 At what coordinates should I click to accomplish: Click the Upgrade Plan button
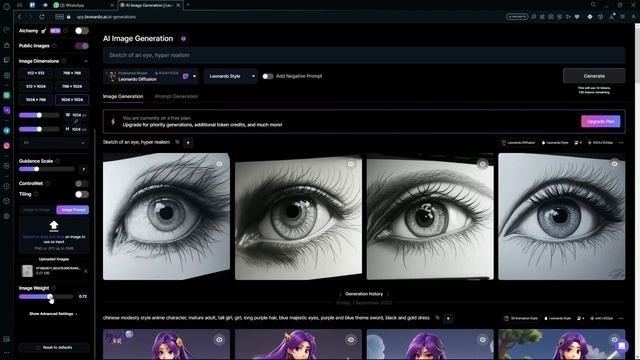(x=600, y=121)
